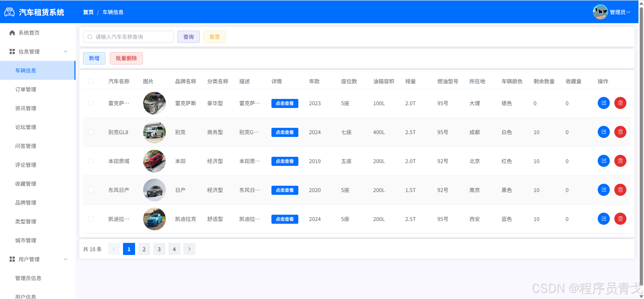The image size is (644, 299).
Task: Select 订单管理 in the sidebar
Action: 25,89
